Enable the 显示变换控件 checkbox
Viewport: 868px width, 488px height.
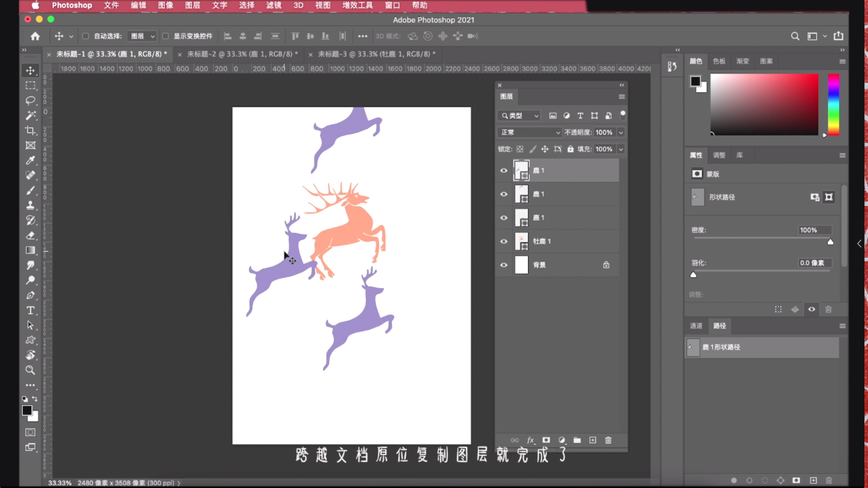[x=165, y=36]
